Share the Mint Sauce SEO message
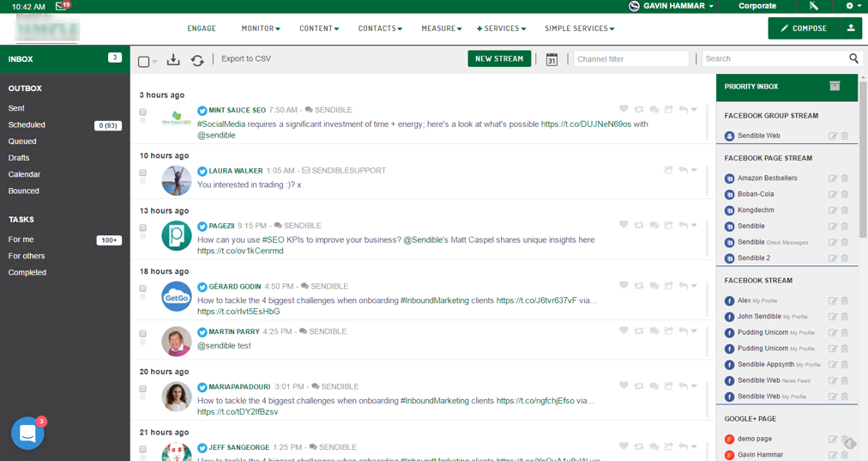Image resolution: width=868 pixels, height=461 pixels. [668, 110]
